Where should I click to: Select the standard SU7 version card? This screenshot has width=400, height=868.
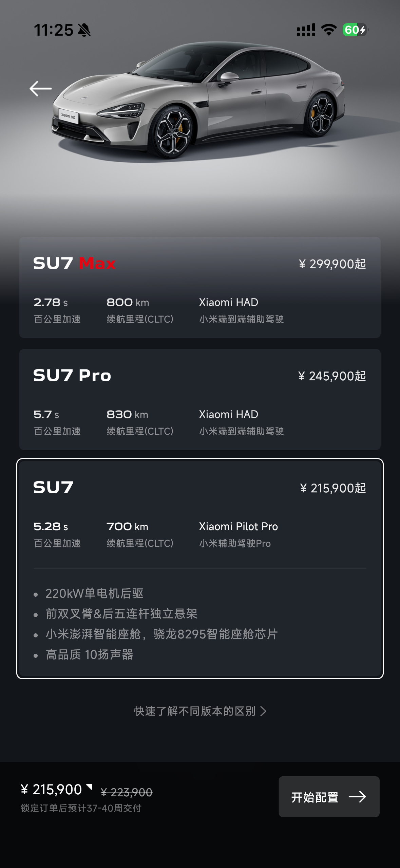point(200,568)
